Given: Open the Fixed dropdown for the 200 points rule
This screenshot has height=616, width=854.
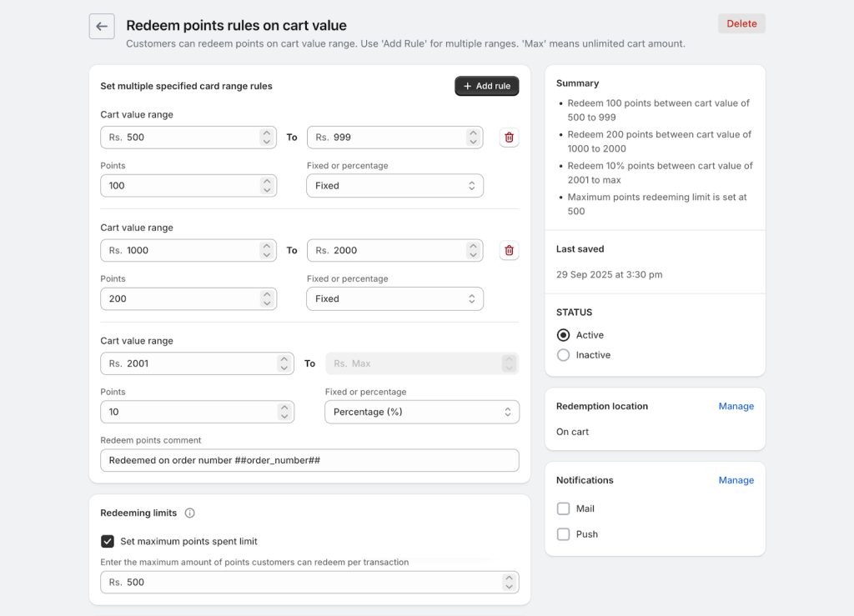Looking at the screenshot, I should [394, 298].
